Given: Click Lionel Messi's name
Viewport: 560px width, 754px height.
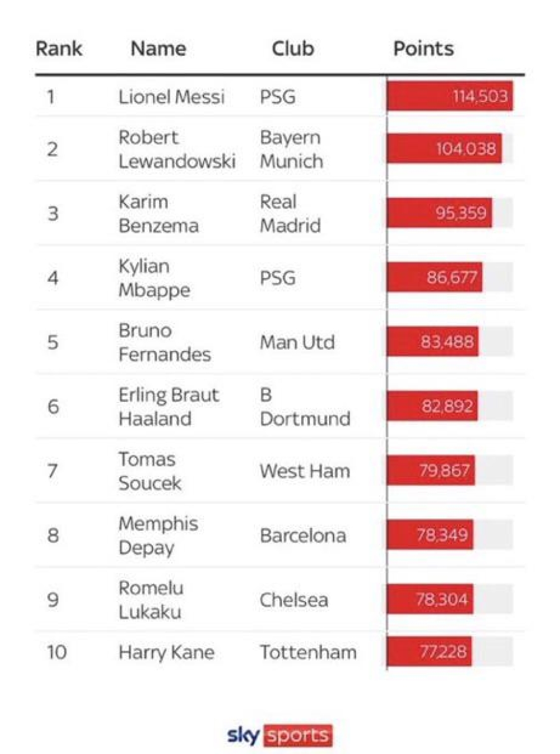Looking at the screenshot, I should pos(172,96).
